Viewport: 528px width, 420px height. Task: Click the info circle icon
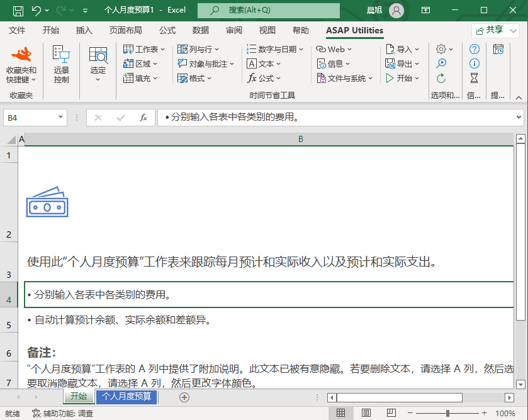pyautogui.click(x=474, y=64)
